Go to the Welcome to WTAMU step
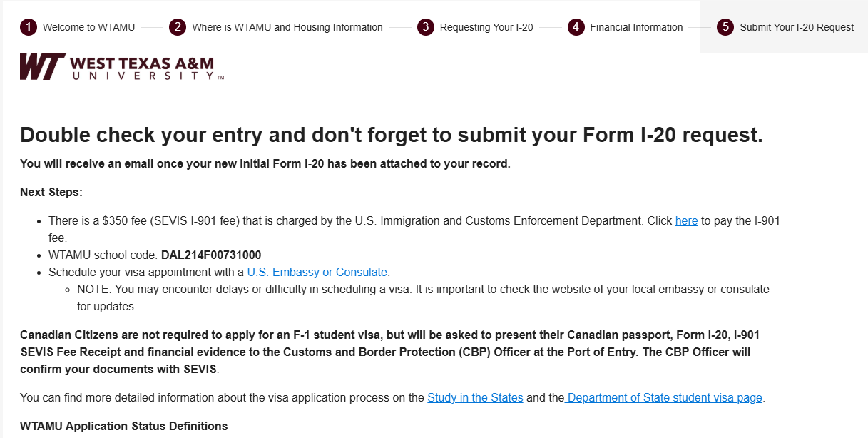 point(88,27)
